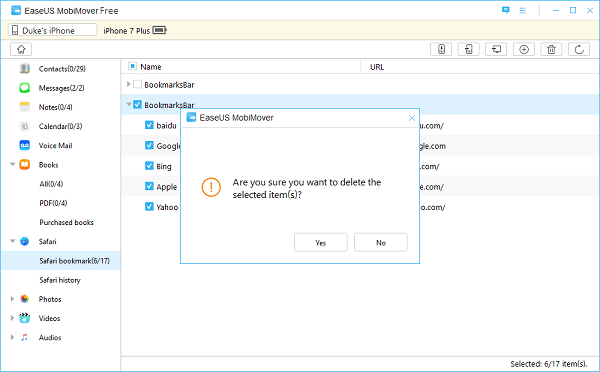Collapse the Books tree arrow
The height and width of the screenshot is (372, 600).
tap(12, 165)
